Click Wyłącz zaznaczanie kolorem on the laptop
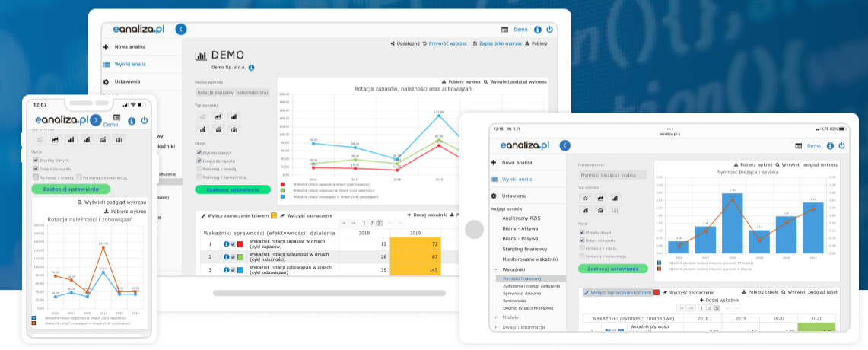Screen dimensions: 868x350 (x=235, y=215)
